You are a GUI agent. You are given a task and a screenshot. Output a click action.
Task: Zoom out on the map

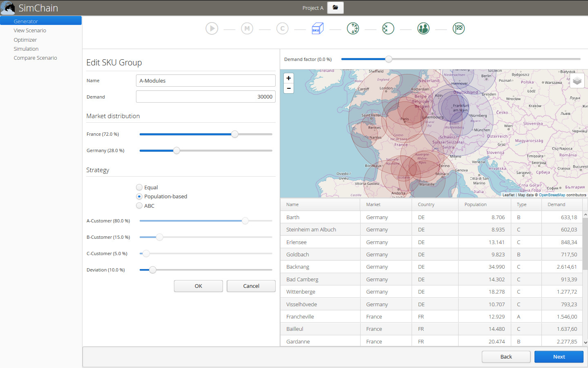(x=289, y=88)
